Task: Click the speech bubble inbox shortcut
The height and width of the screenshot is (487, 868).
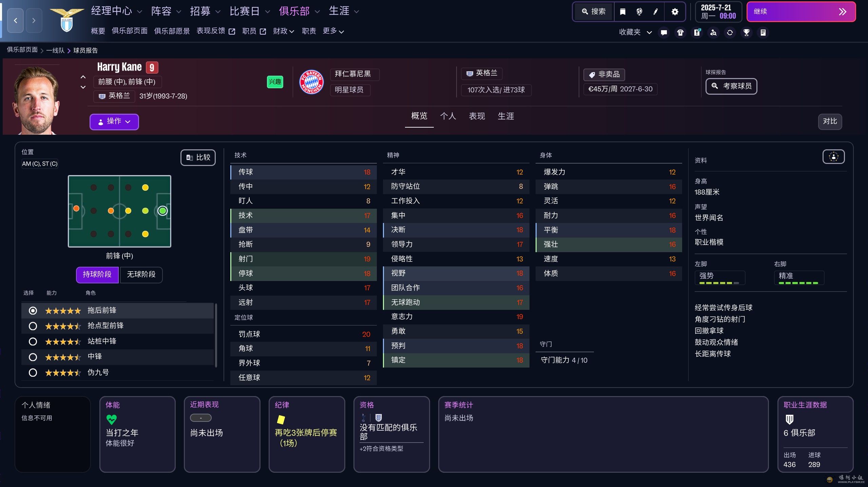Action: click(x=664, y=33)
